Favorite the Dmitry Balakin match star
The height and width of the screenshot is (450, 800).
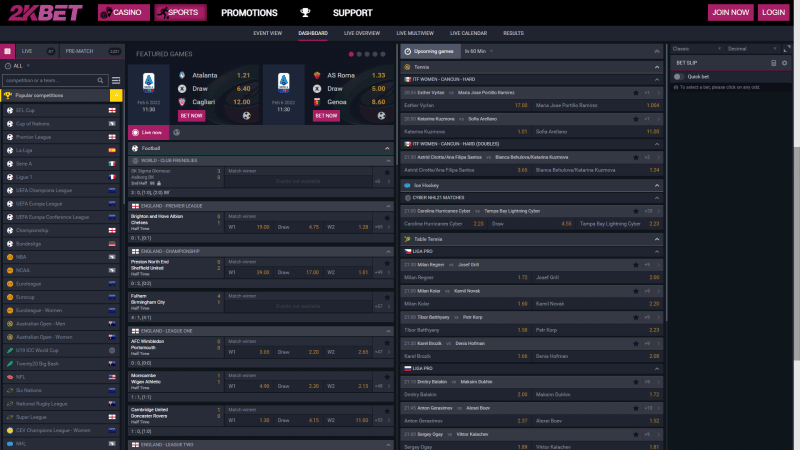point(636,382)
